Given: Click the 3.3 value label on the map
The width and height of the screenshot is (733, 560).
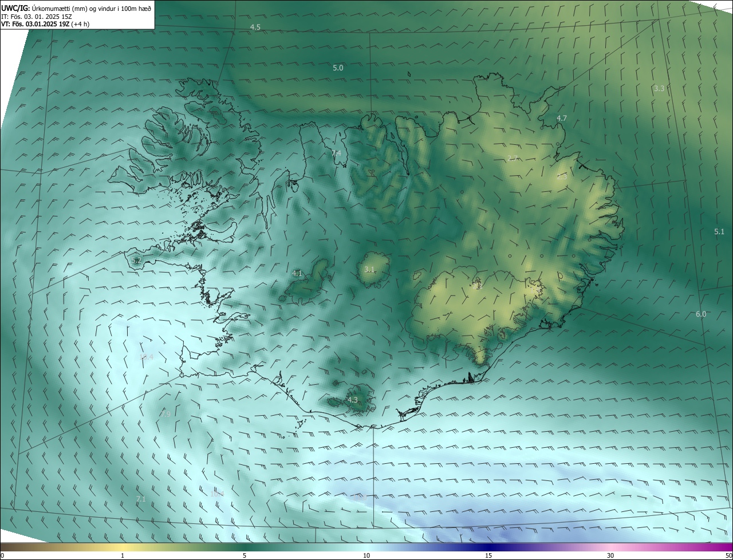Looking at the screenshot, I should [659, 88].
